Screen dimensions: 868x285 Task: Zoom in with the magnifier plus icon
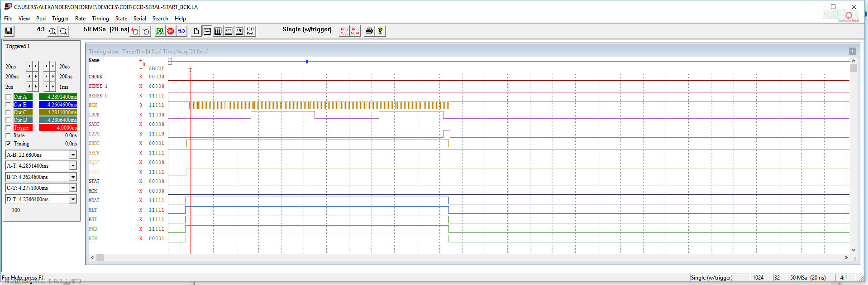[52, 31]
